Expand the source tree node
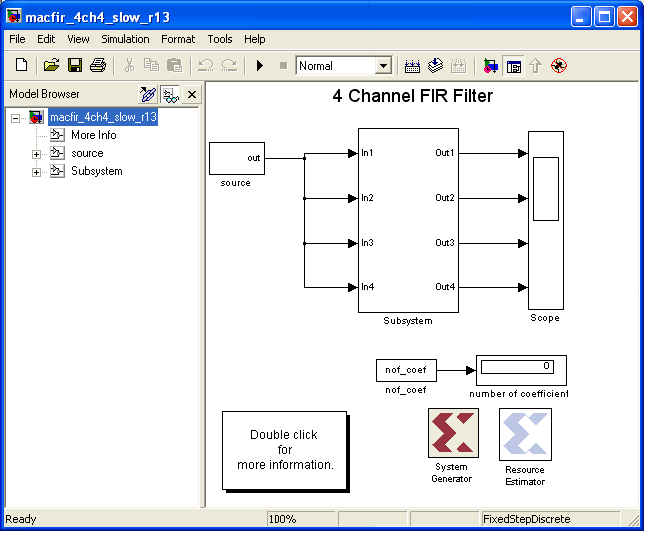The width and height of the screenshot is (648, 533). (x=36, y=154)
